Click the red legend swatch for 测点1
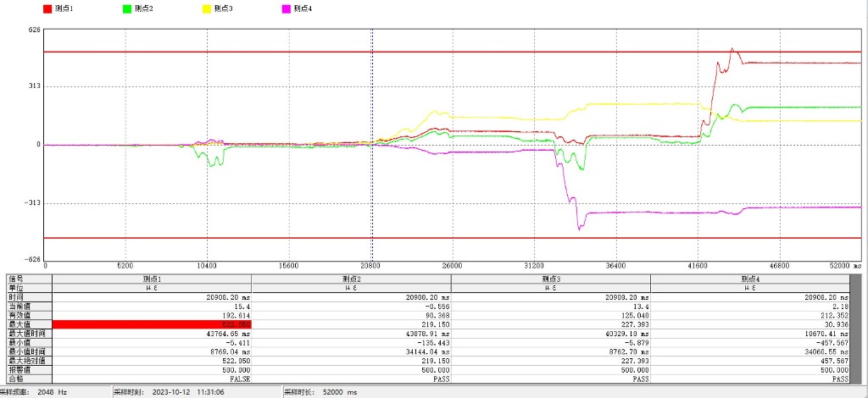868x398 pixels. [47, 8]
